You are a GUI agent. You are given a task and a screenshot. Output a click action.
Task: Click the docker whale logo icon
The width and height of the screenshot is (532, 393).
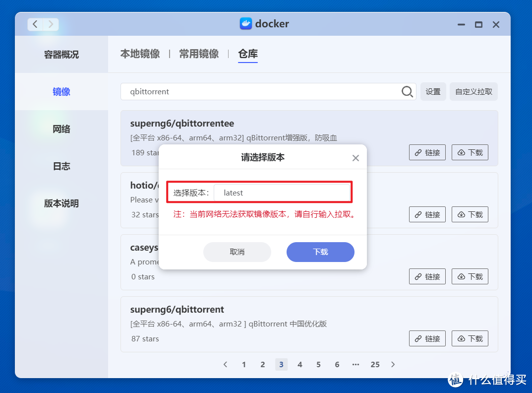click(x=245, y=23)
